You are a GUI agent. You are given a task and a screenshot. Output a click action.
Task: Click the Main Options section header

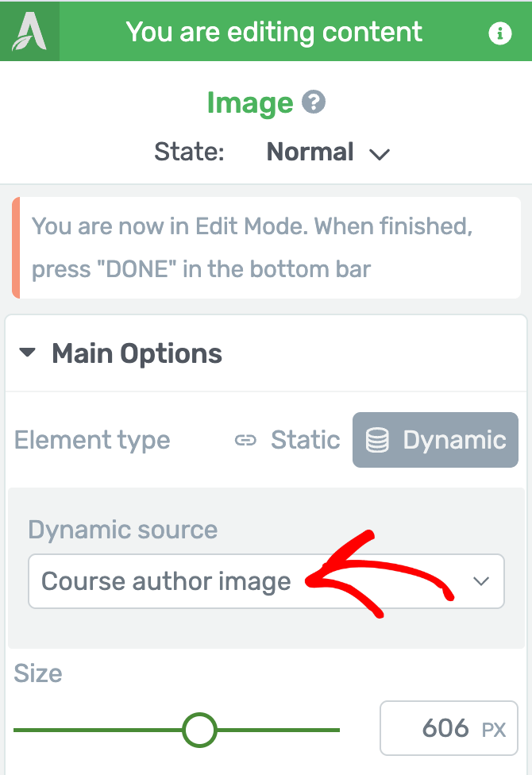point(266,354)
